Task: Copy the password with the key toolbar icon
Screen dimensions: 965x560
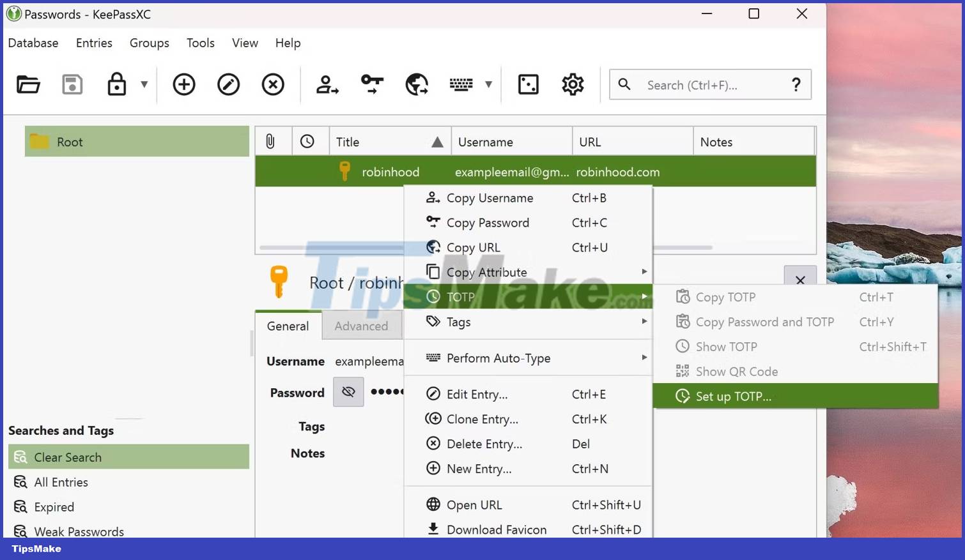Action: coord(371,84)
